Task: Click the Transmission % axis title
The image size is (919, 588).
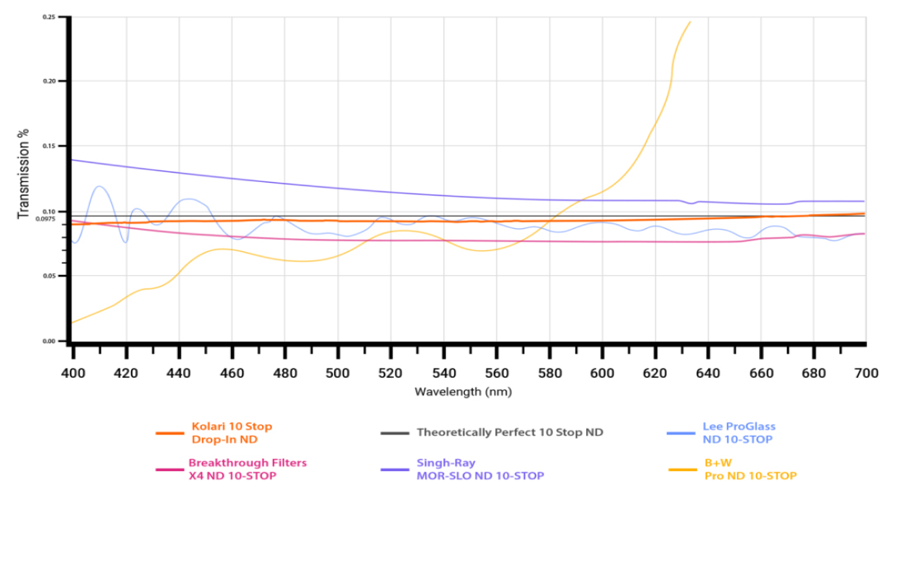Action: click(x=24, y=174)
